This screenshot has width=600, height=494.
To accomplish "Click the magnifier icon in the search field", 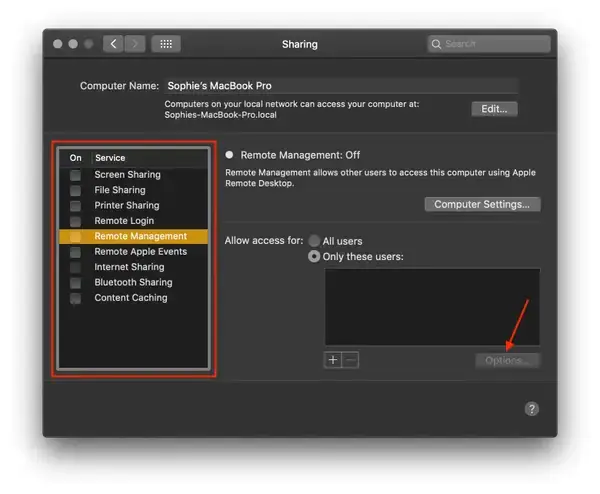I will pos(436,44).
